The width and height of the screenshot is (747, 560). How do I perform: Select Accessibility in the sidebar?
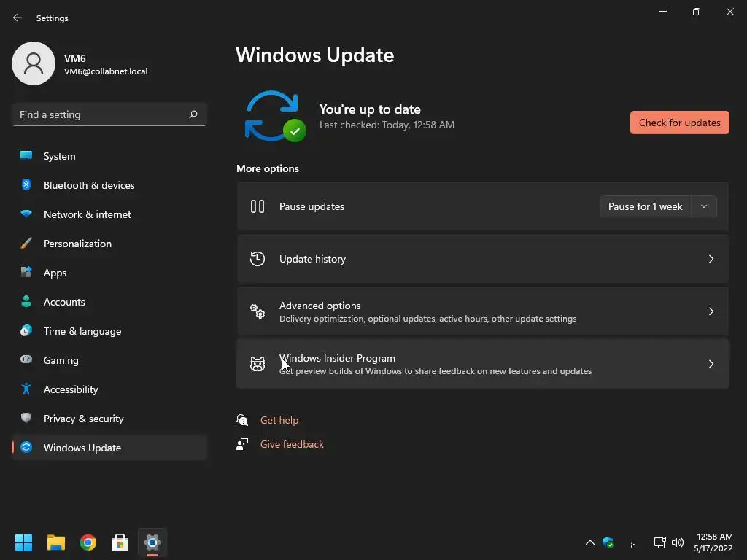[109, 389]
